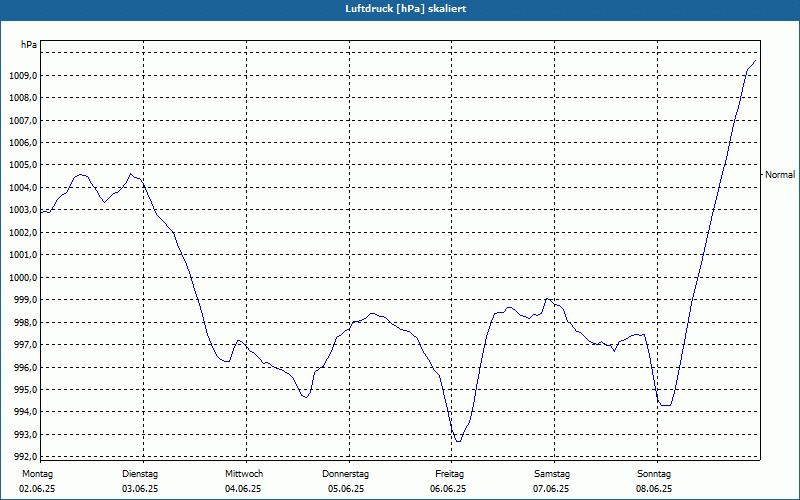Click the date 04.06.25
Screen dimensions: 800x500
(x=243, y=489)
